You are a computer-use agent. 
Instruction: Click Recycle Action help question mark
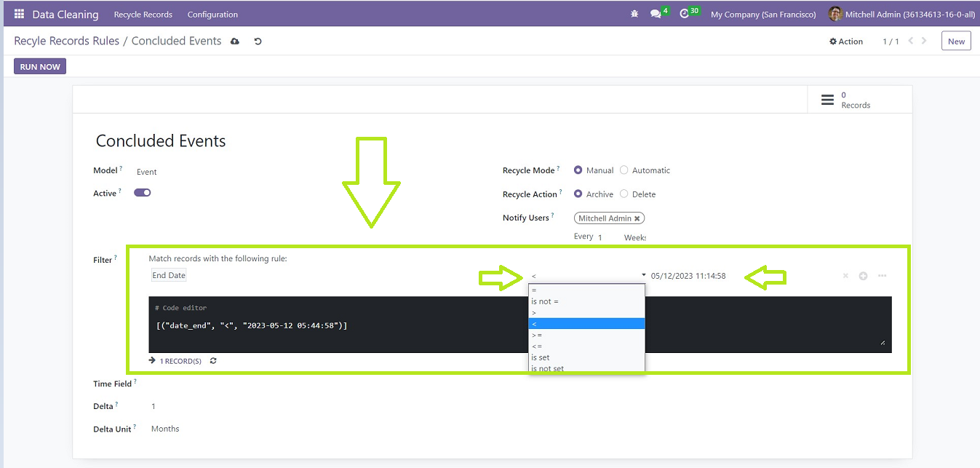pos(560,192)
